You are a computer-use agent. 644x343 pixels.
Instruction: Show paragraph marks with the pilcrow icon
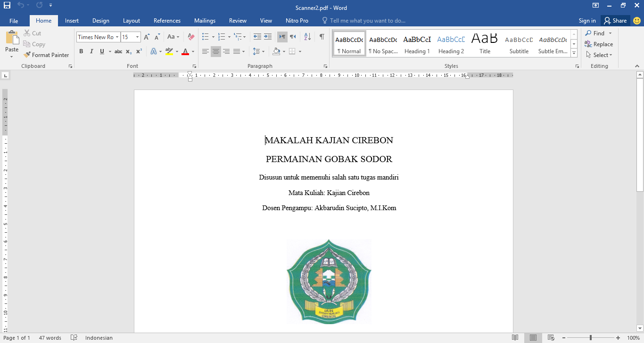tap(322, 37)
